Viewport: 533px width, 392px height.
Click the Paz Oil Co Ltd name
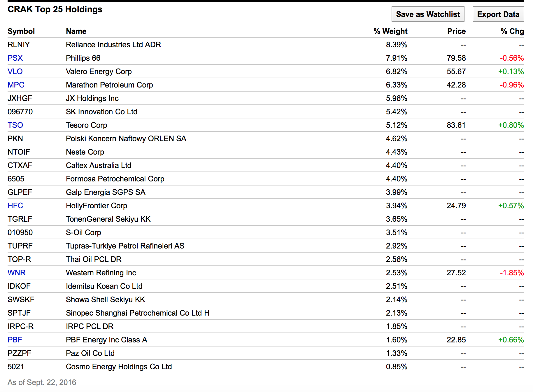click(x=90, y=353)
